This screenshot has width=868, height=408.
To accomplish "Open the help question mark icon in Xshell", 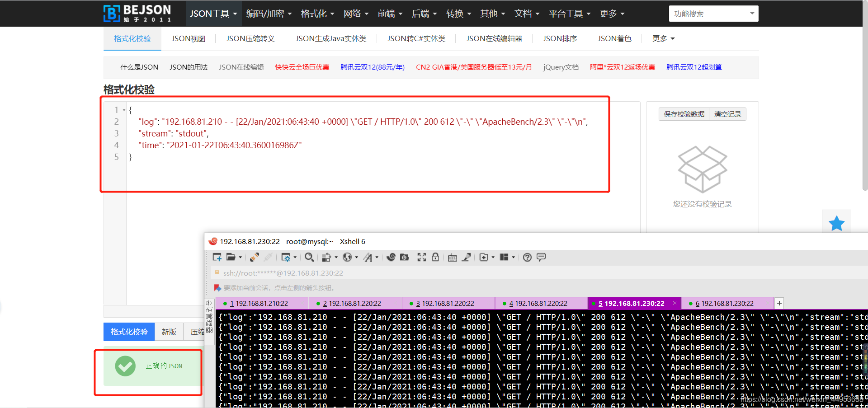I will pyautogui.click(x=527, y=257).
